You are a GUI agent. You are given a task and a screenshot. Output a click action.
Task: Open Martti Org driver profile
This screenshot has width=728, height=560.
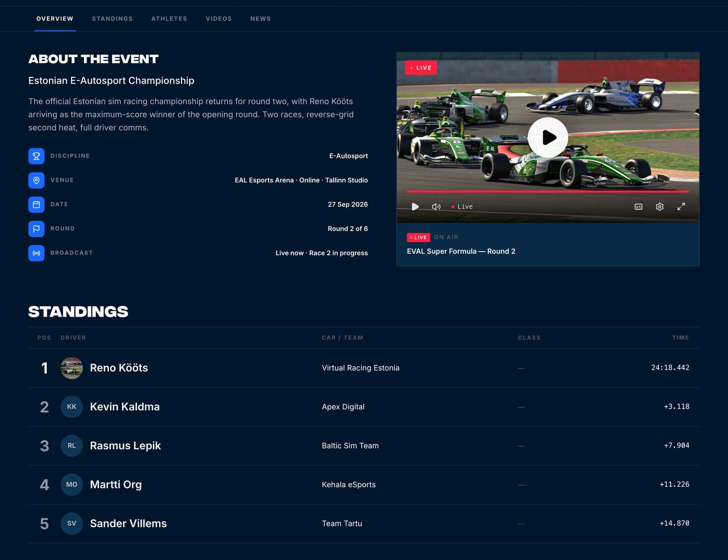116,484
